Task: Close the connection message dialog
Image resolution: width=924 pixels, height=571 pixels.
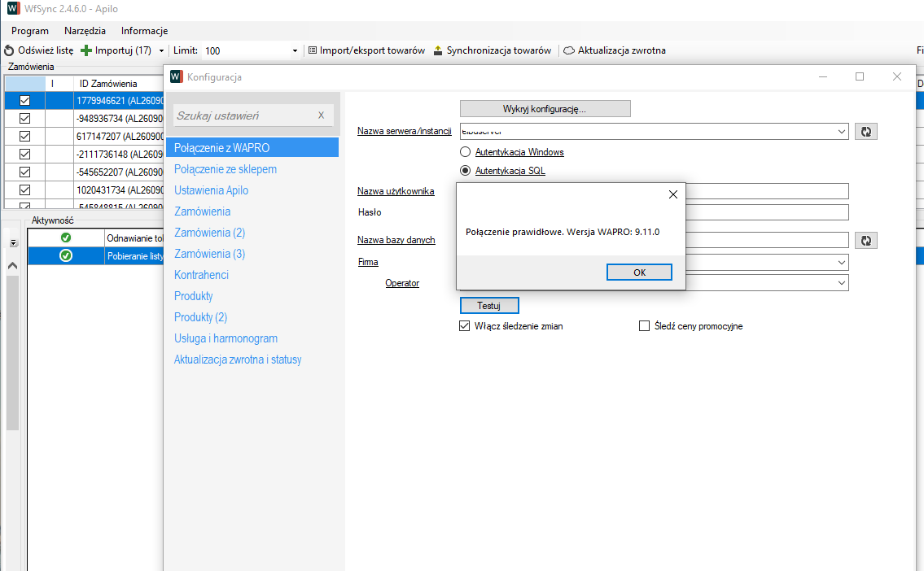Action: click(673, 195)
